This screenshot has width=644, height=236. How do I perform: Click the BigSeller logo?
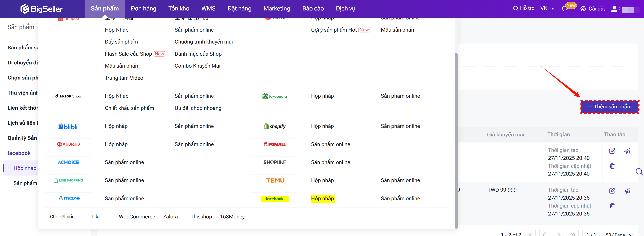(42, 9)
